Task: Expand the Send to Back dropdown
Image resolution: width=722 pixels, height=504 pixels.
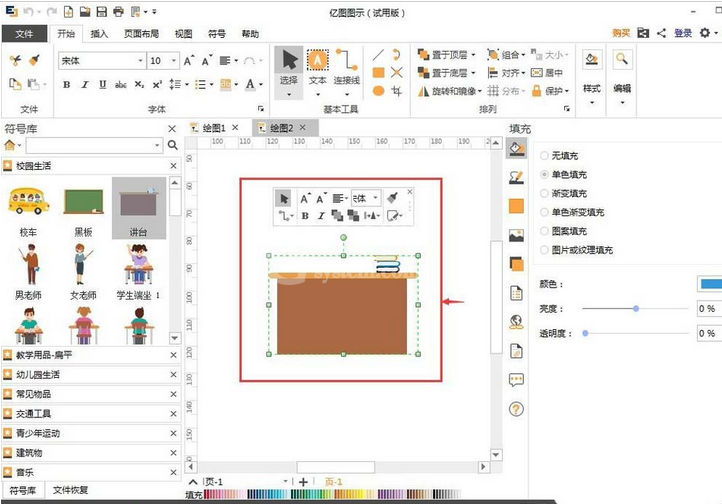Action: 473,73
